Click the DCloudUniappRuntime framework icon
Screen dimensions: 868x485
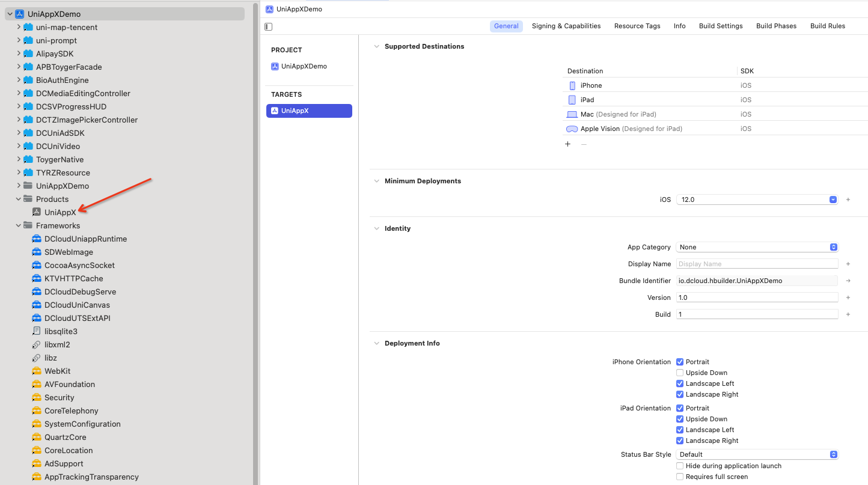click(x=36, y=239)
